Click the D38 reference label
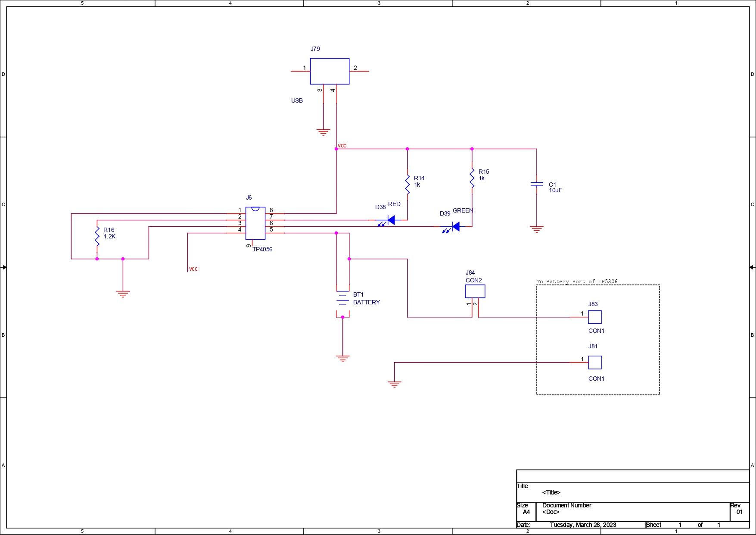The image size is (756, 535). 380,207
